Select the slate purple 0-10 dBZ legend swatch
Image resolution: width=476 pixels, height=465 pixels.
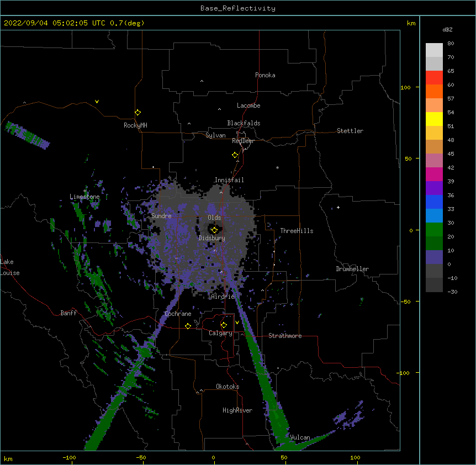434,257
